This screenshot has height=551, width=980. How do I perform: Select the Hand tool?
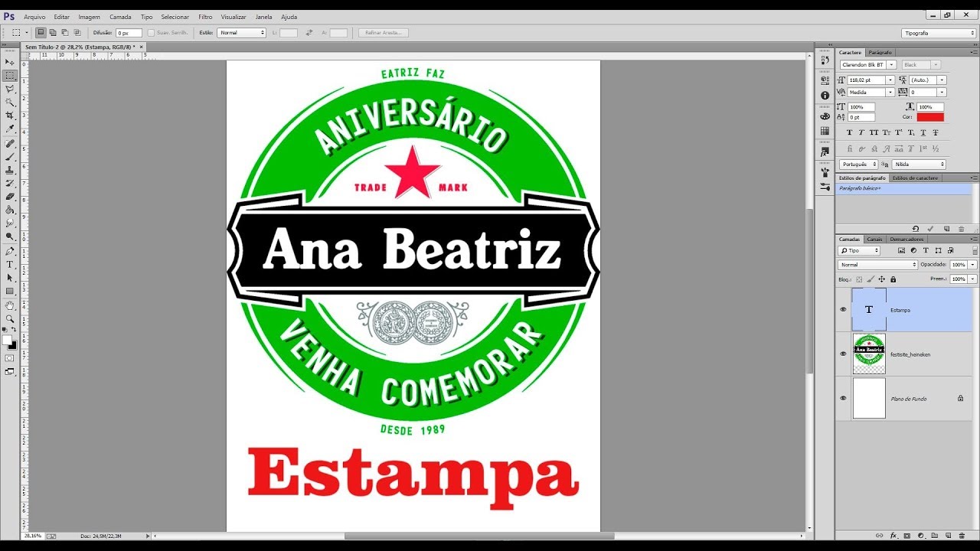pos(10,305)
